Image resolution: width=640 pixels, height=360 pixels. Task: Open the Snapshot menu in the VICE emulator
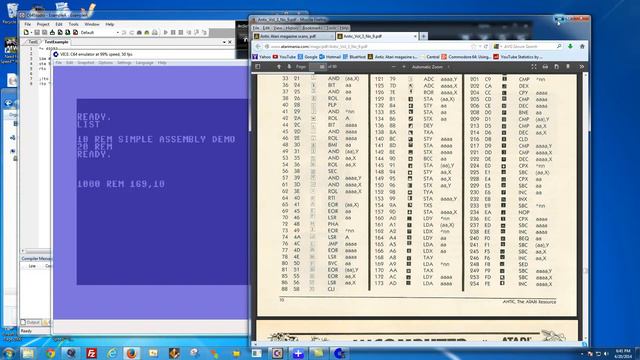coord(86,63)
